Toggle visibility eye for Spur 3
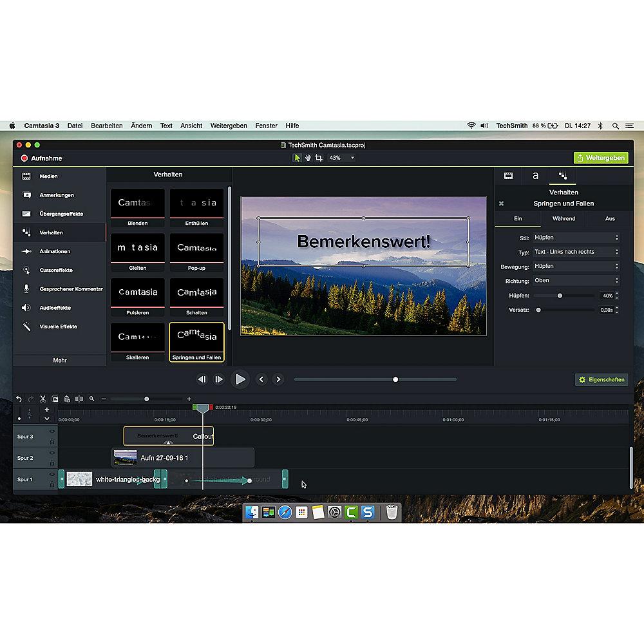Viewport: 644px width, 644px height. (x=52, y=431)
